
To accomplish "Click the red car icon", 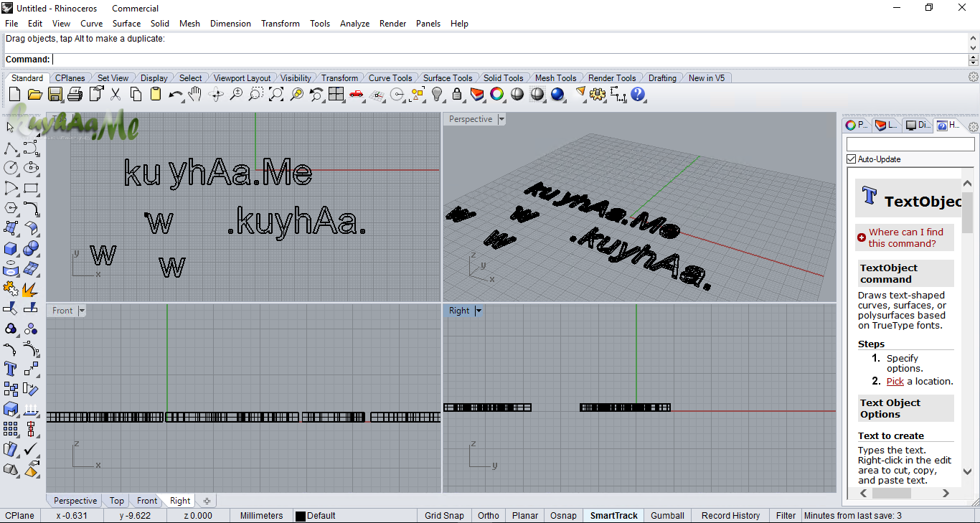I will point(357,94).
